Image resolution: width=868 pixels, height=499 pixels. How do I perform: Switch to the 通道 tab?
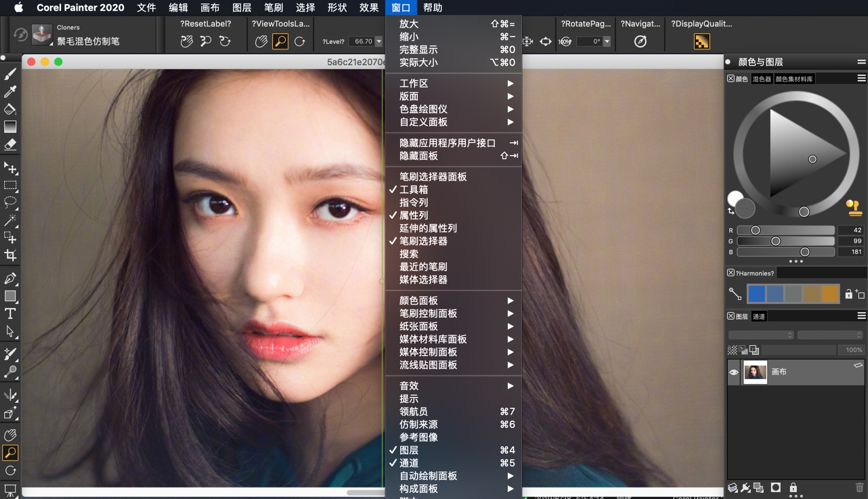pos(760,316)
